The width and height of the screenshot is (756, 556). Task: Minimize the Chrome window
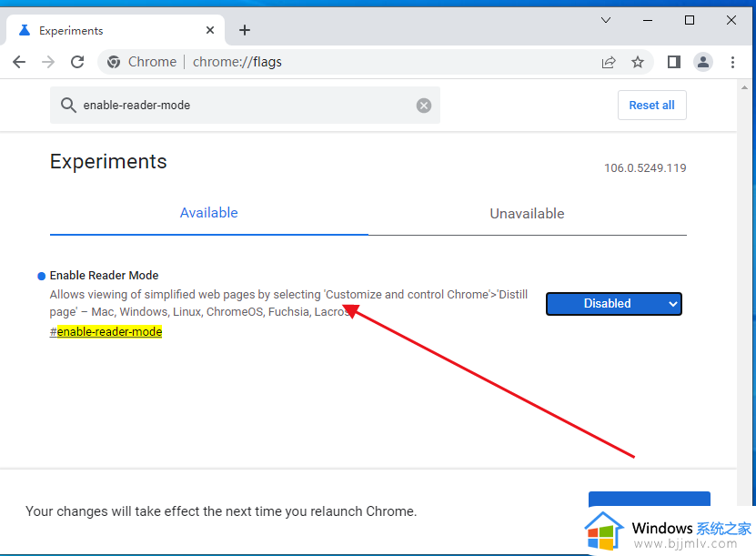pyautogui.click(x=648, y=20)
